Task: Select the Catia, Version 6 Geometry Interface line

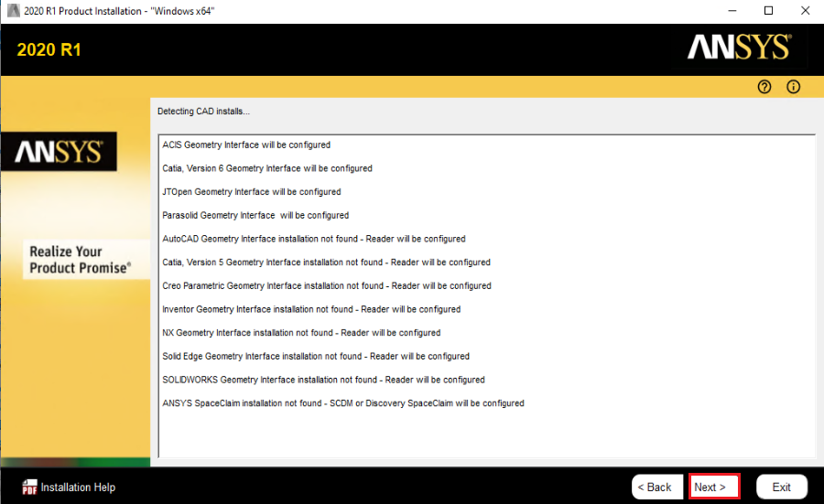Action: point(267,168)
